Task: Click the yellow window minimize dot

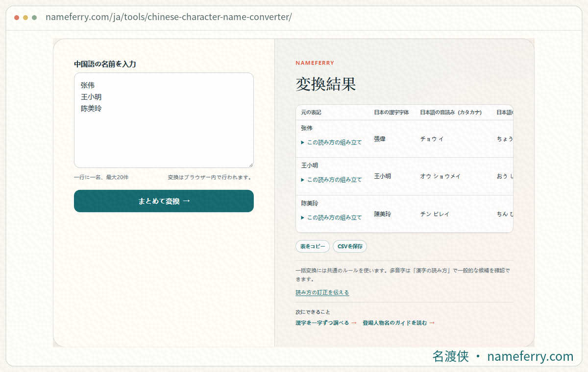Action: 25,18
